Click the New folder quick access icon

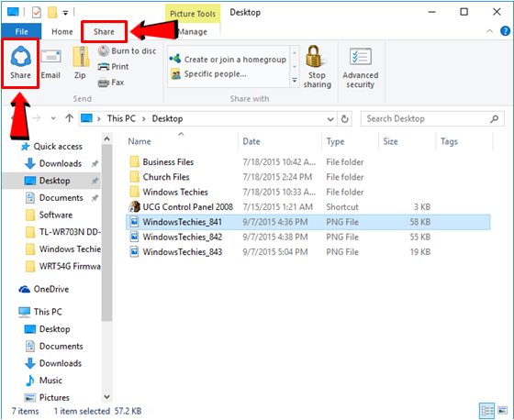(52, 13)
